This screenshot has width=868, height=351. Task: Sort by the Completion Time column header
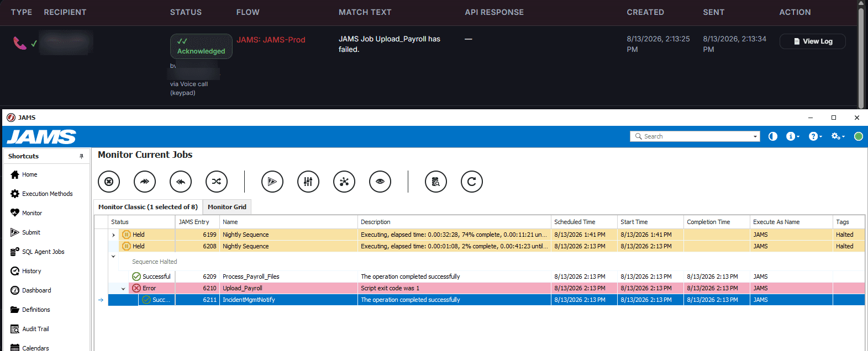pyautogui.click(x=717, y=222)
